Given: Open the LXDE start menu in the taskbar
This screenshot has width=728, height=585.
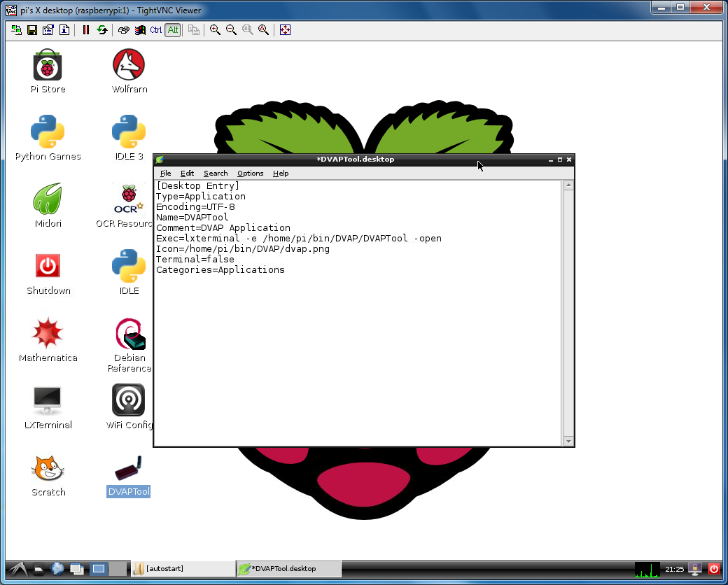Looking at the screenshot, I should tap(17, 569).
